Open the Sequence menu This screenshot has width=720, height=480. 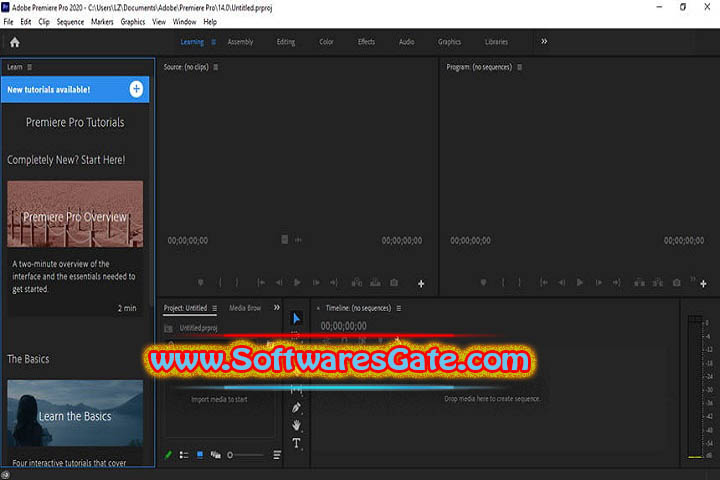[70, 22]
